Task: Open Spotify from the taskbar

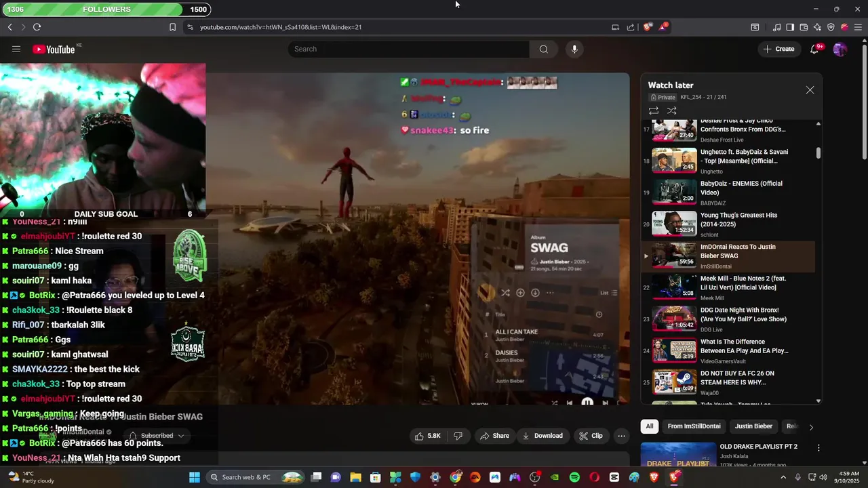Action: (574, 477)
